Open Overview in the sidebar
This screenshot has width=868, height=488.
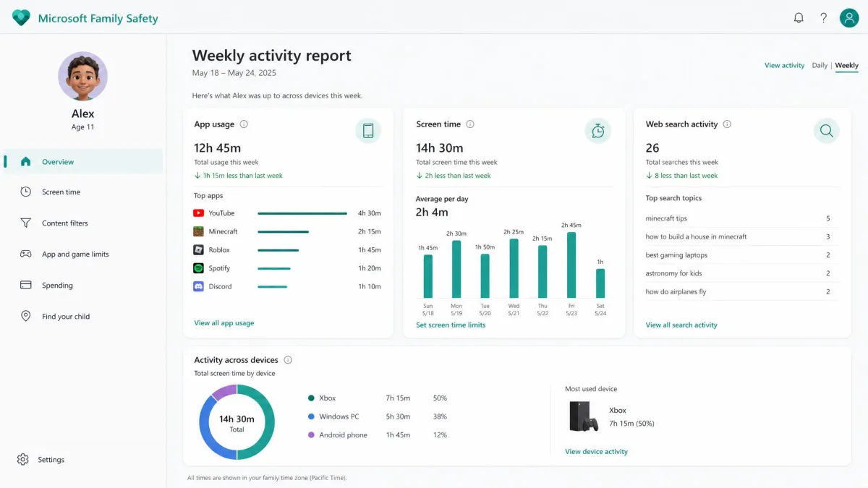tap(83, 161)
